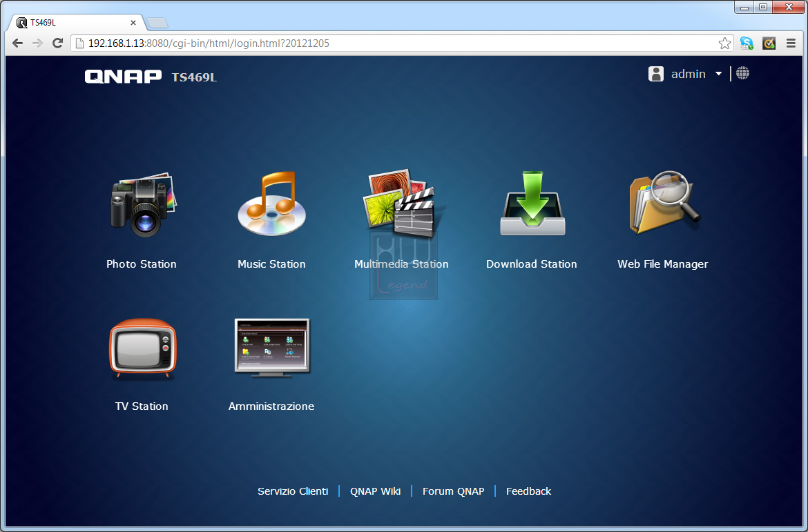
Task: Open the QNAP Wiki link
Action: (x=375, y=491)
